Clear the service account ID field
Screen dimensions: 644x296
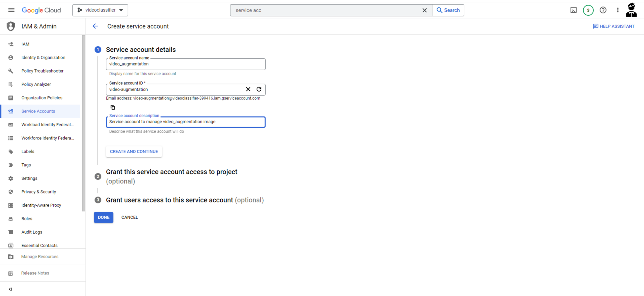248,89
